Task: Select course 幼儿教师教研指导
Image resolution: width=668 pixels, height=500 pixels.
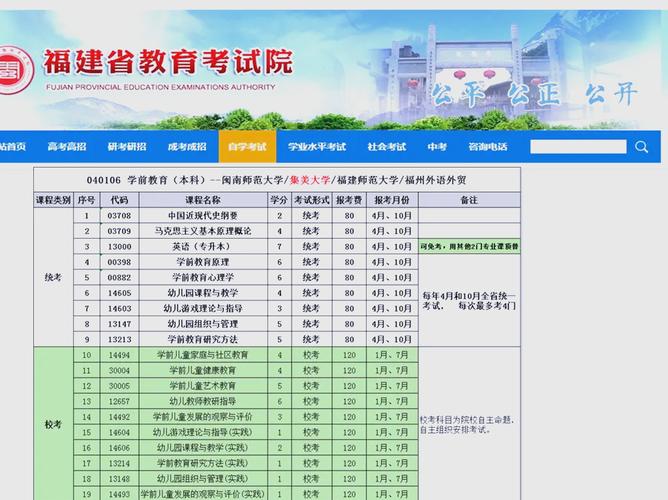Action: (x=203, y=401)
